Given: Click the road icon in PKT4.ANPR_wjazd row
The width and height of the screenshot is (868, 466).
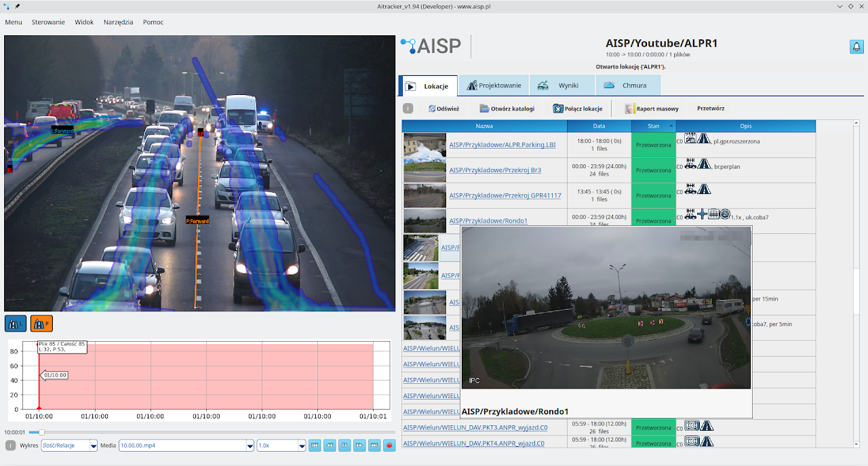Looking at the screenshot, I should (x=707, y=441).
